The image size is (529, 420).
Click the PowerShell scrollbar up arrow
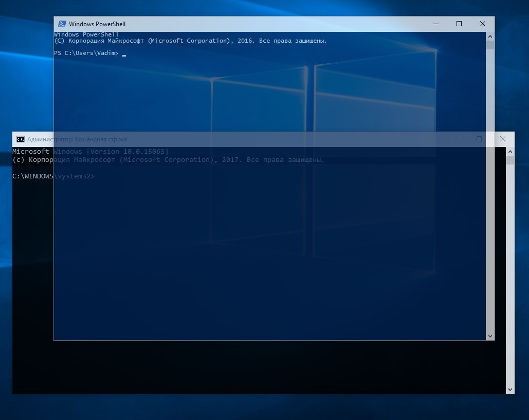490,36
